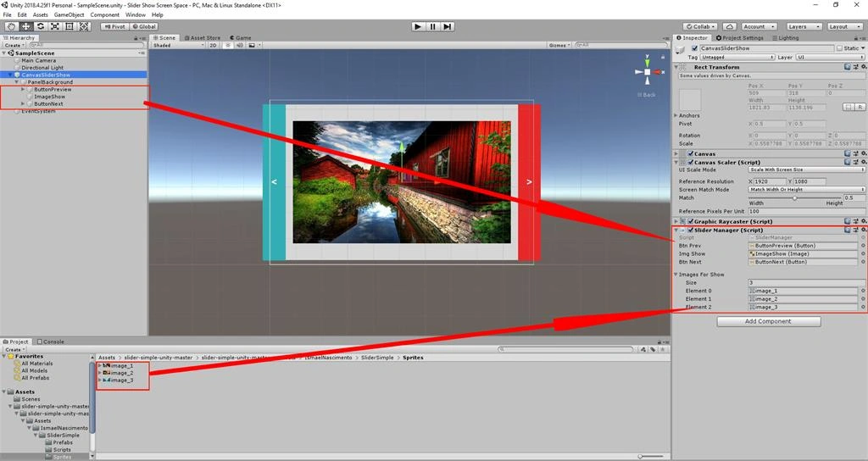Screen dimensions: 868x461
Task: Click the Add Component button
Action: pyautogui.click(x=768, y=321)
